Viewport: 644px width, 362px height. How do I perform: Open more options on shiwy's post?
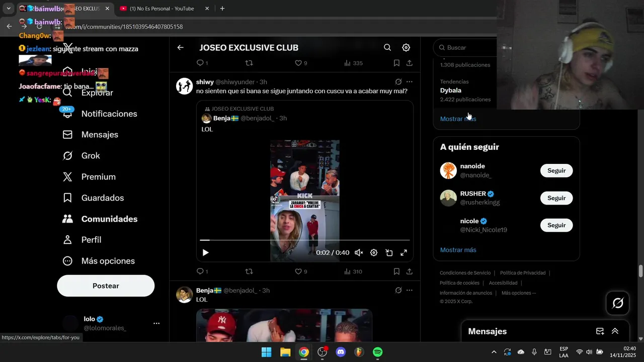[x=410, y=81]
